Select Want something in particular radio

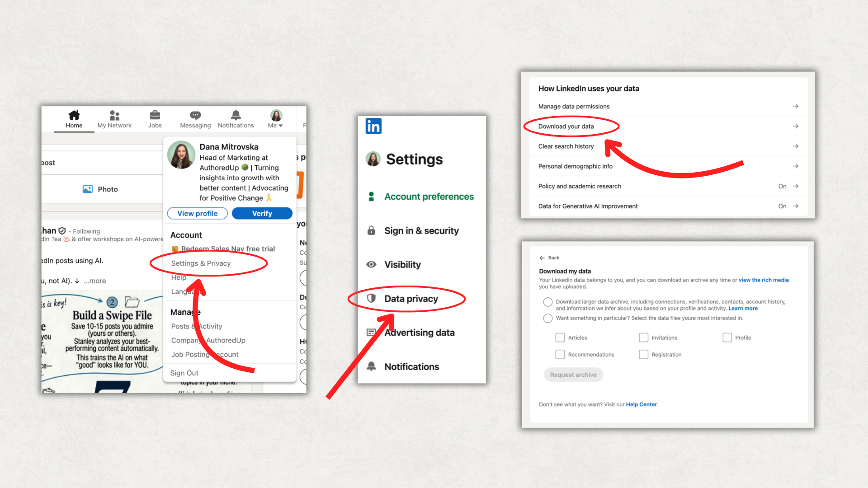pyautogui.click(x=548, y=318)
